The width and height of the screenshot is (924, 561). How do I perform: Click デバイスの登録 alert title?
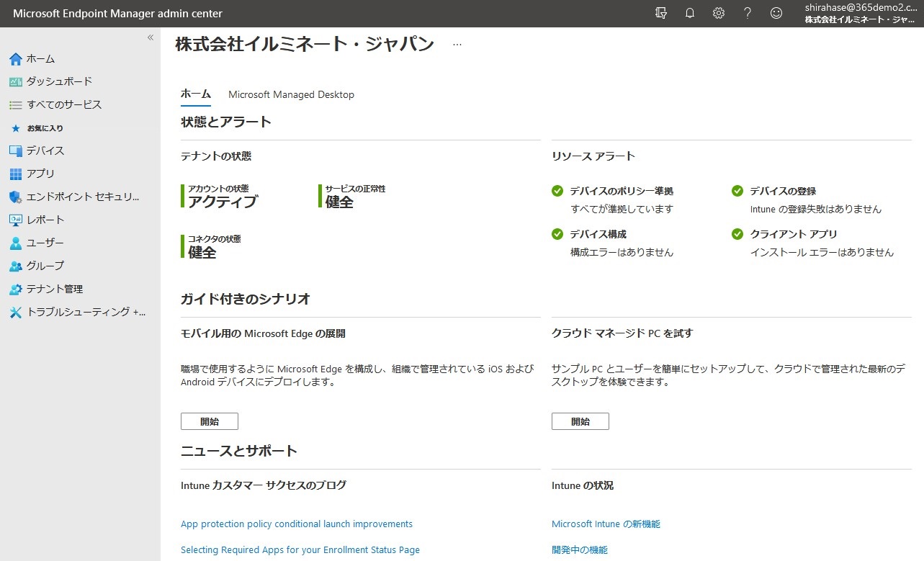click(x=783, y=191)
